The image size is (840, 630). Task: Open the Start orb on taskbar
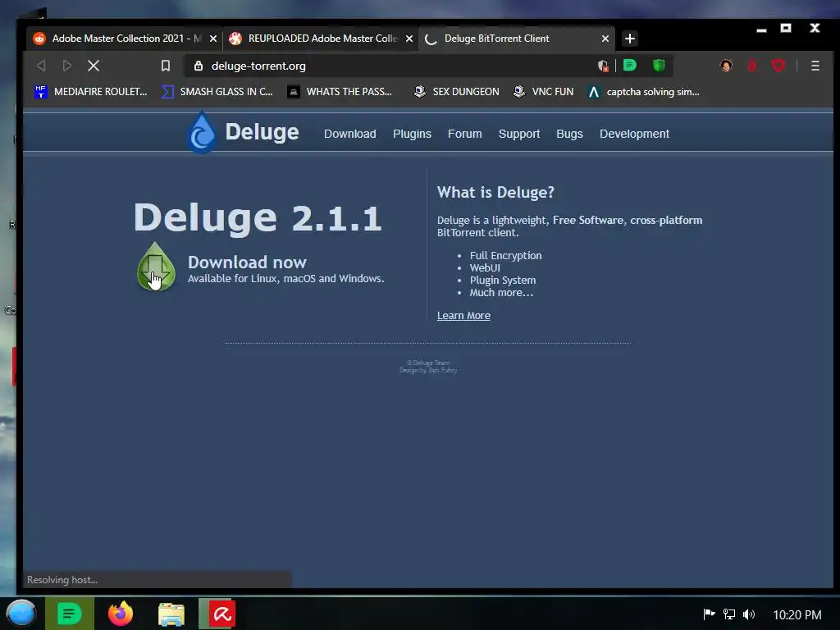pos(21,614)
